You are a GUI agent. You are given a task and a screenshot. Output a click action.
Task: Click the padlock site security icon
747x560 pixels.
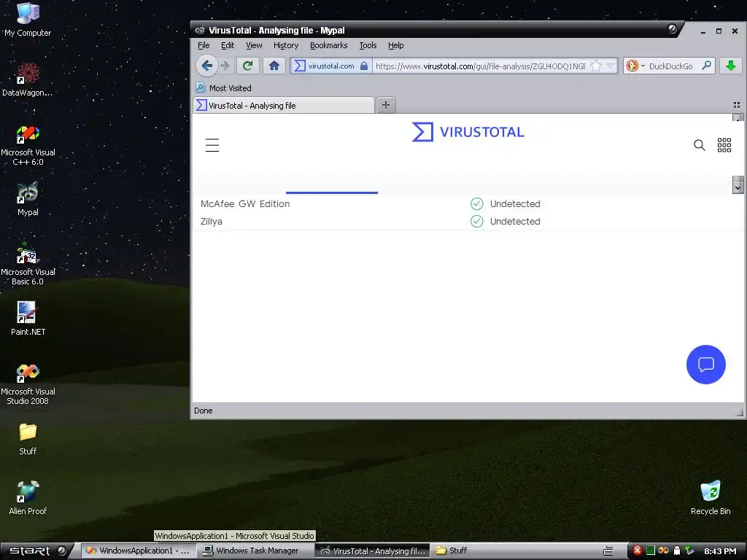pos(364,66)
